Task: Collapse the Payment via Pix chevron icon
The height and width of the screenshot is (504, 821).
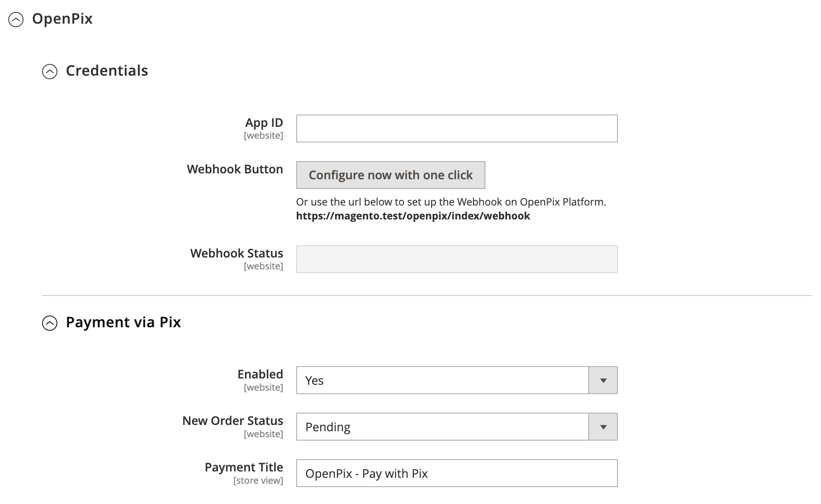Action: pos(50,323)
